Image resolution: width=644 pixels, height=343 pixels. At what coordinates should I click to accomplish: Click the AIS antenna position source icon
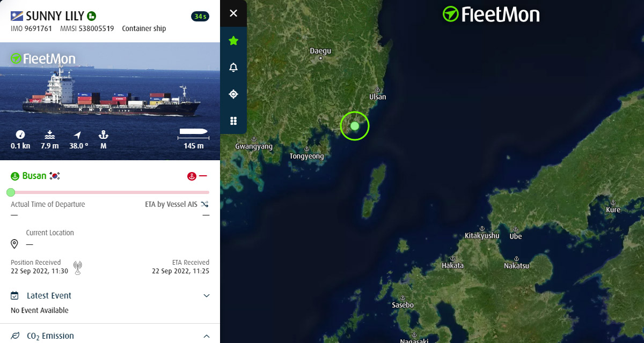pos(78,267)
